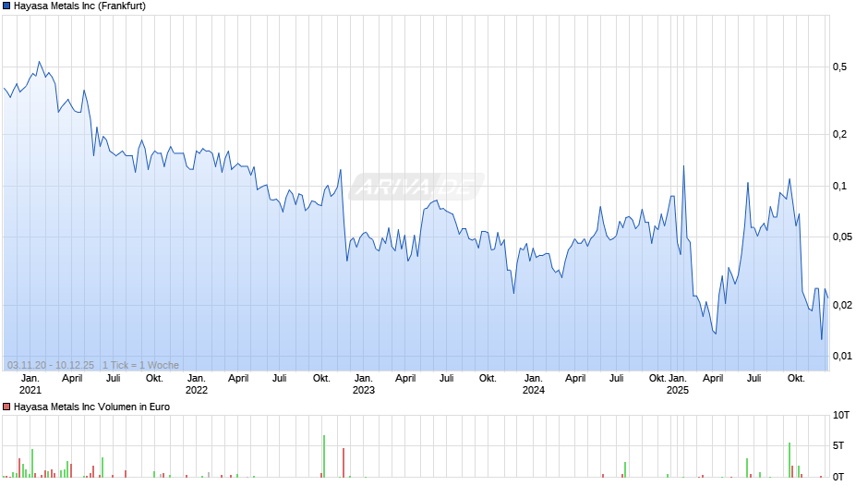
Task: Click the date range '03.11.20 - 10.12.25'
Action: pos(51,365)
